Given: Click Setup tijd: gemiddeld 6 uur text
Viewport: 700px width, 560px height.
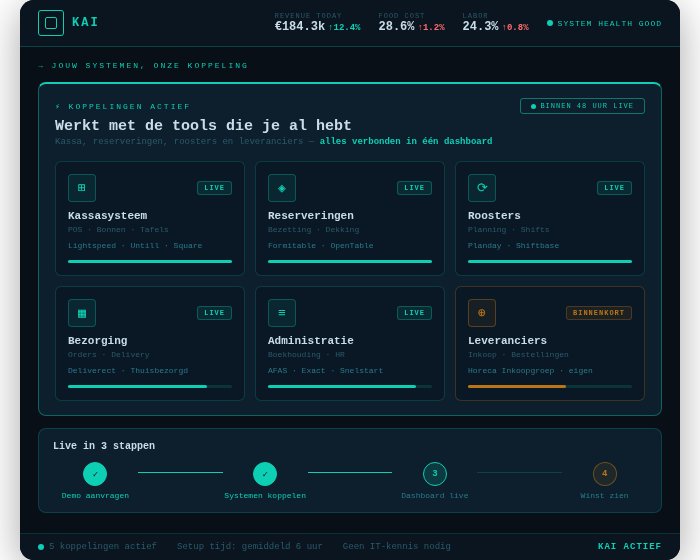Looking at the screenshot, I should (x=250, y=546).
